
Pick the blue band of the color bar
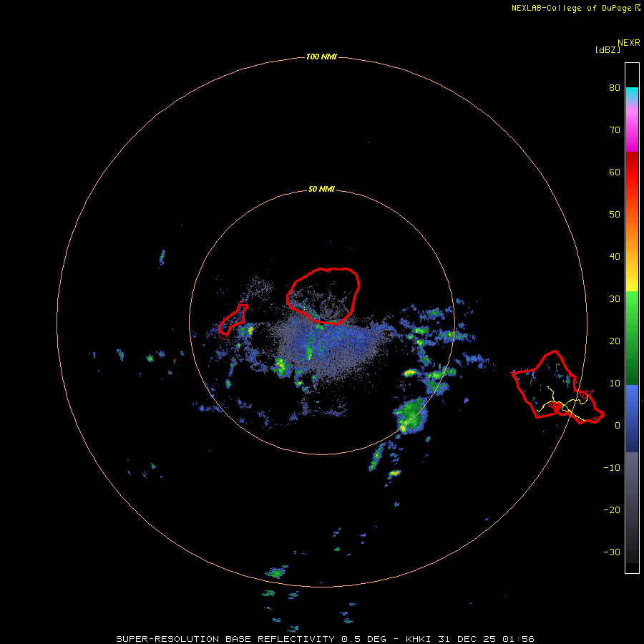coord(632,418)
